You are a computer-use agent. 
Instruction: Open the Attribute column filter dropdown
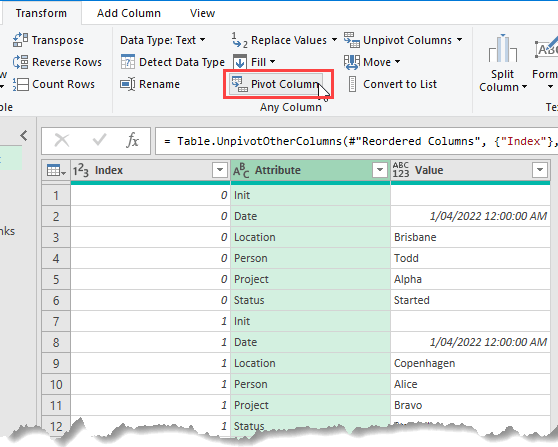[380, 170]
